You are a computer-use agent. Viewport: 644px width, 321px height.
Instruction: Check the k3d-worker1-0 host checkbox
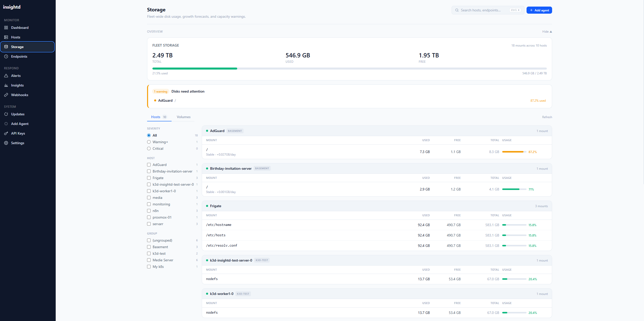(x=149, y=191)
